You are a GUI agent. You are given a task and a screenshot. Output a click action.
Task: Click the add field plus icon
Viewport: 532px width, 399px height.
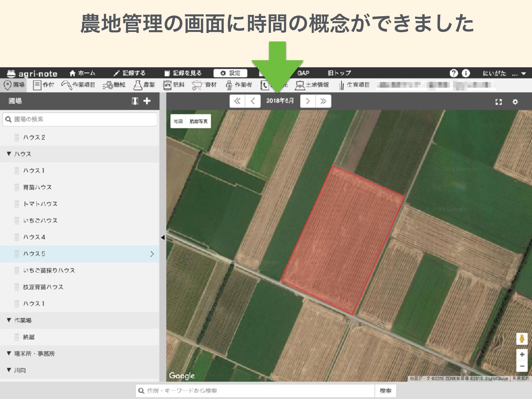click(147, 101)
